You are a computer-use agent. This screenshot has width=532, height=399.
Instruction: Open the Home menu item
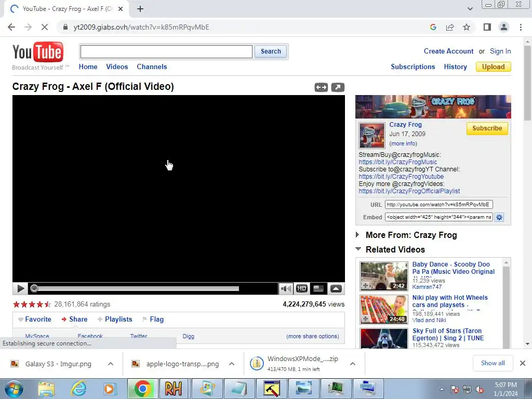coord(88,67)
